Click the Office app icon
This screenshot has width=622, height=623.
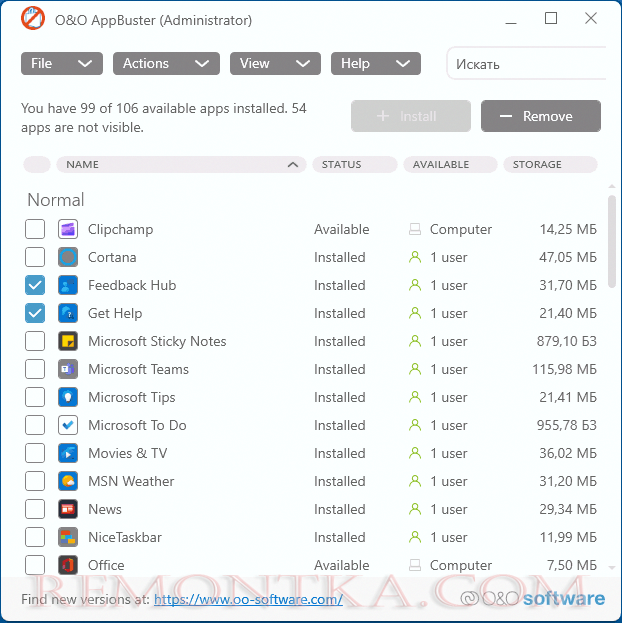pos(68,565)
